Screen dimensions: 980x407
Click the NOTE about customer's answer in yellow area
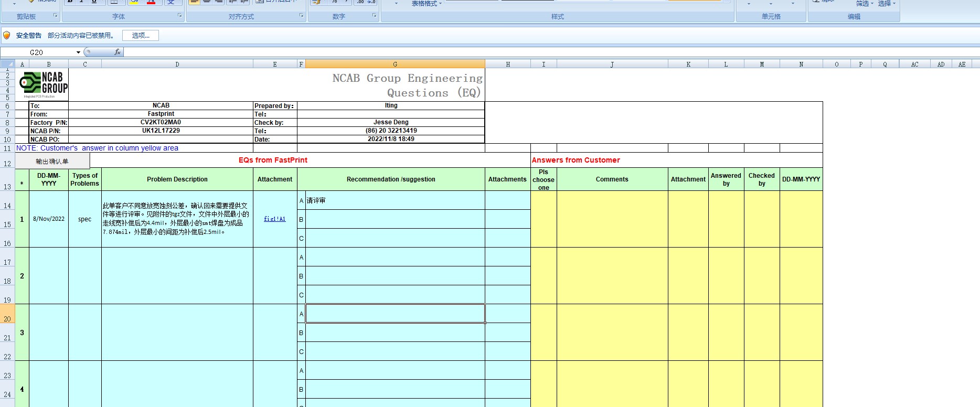(97, 148)
